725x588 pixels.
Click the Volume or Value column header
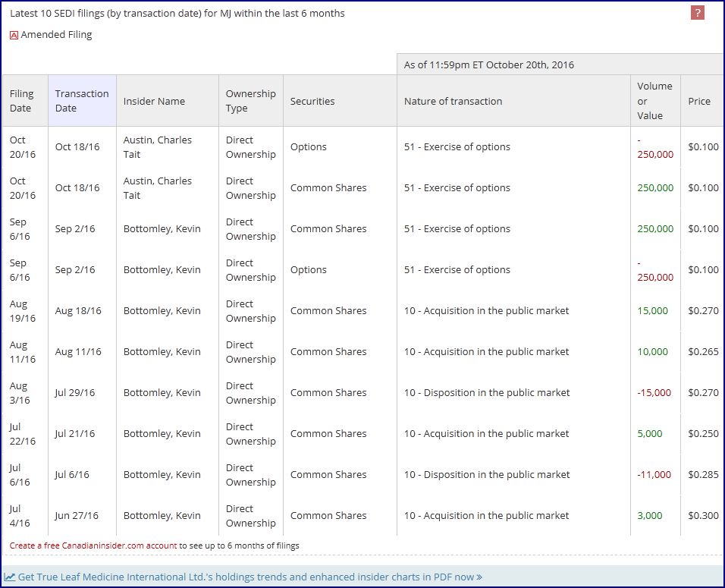654,101
